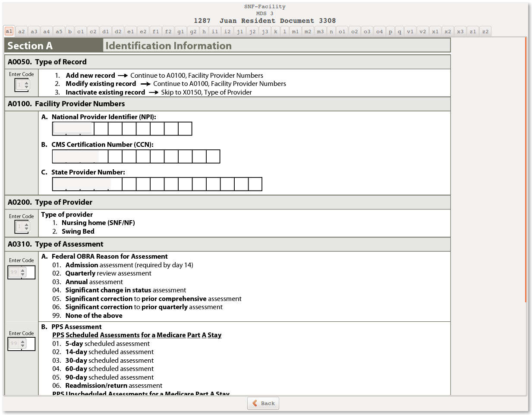The image size is (532, 415).
Task: Switch to the v2 tab
Action: click(423, 32)
